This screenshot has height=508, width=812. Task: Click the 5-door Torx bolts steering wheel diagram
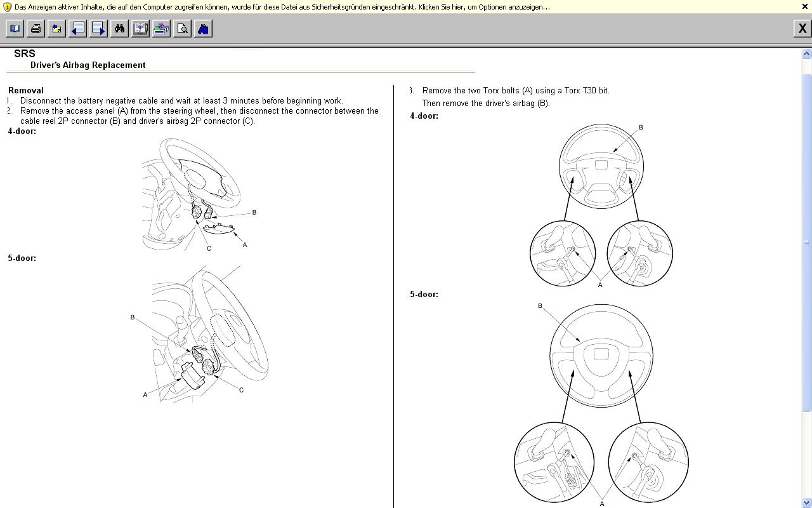[x=601, y=404]
